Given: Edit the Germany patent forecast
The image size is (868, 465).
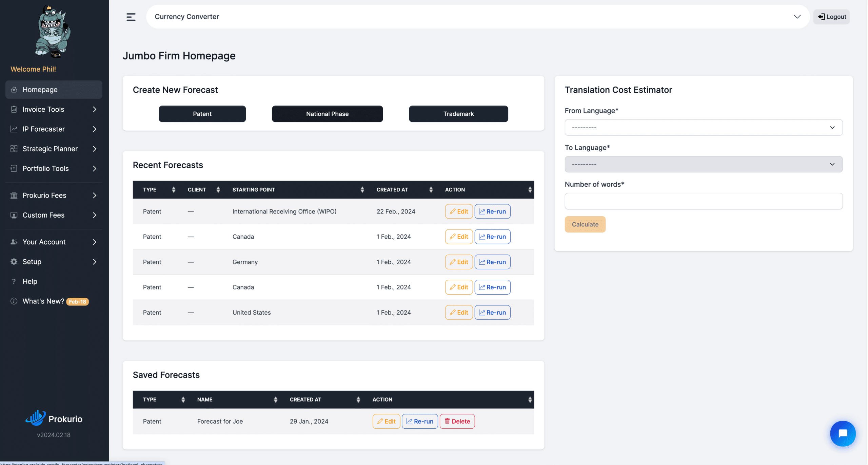Looking at the screenshot, I should [459, 262].
